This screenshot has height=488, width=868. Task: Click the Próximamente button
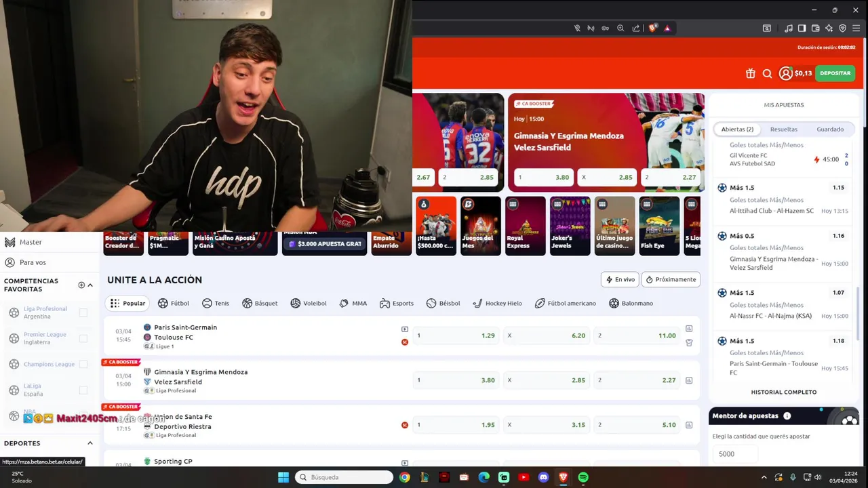(x=671, y=279)
